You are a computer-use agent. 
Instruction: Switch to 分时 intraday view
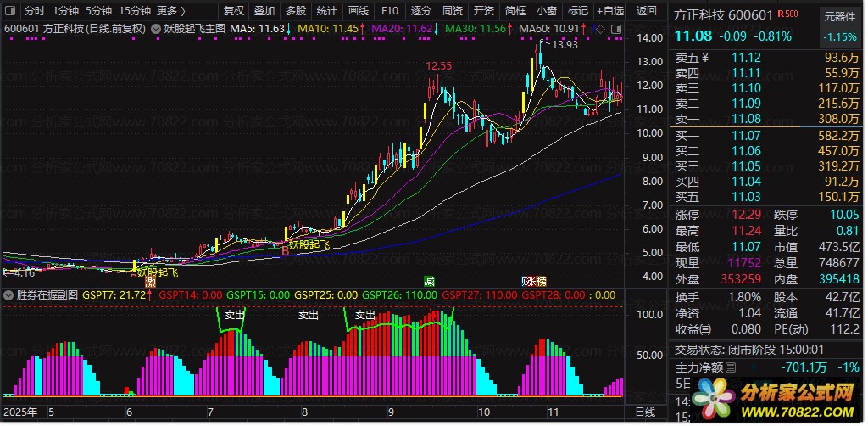pyautogui.click(x=34, y=10)
